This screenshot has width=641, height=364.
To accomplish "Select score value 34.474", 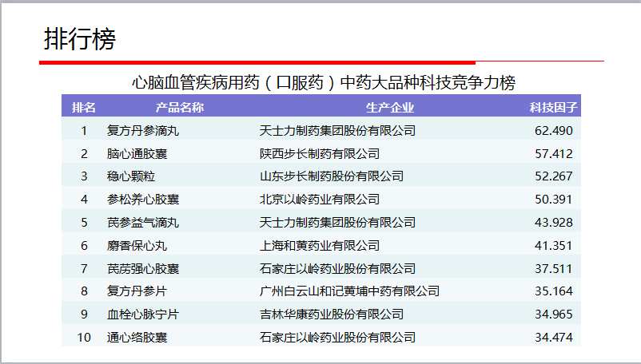I will pos(554,338).
